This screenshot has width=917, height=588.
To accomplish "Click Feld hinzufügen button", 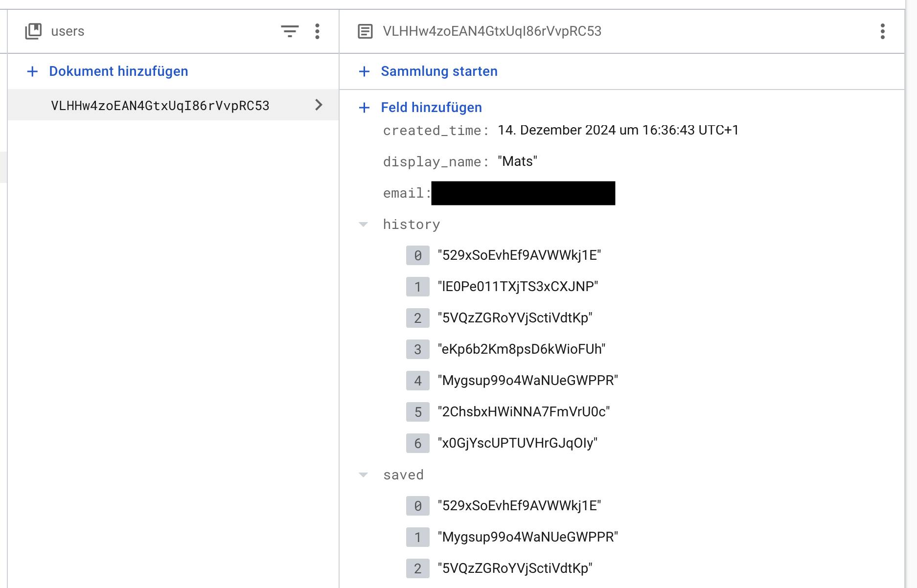I will 431,108.
